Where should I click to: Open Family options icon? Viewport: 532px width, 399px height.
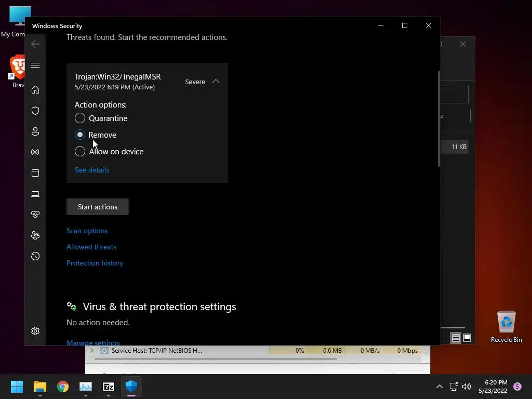(35, 235)
